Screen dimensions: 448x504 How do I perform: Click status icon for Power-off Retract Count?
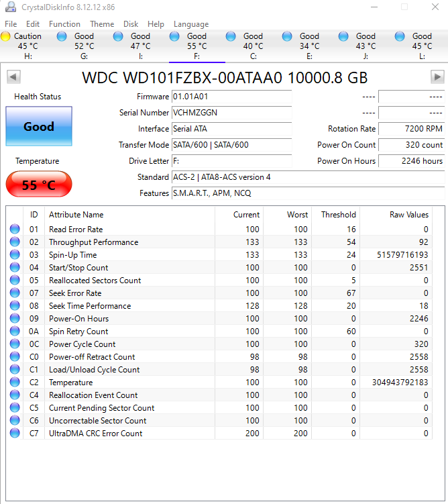tap(15, 356)
